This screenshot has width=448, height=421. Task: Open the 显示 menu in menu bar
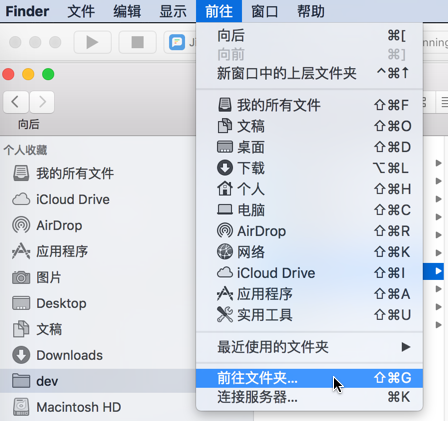point(173,11)
